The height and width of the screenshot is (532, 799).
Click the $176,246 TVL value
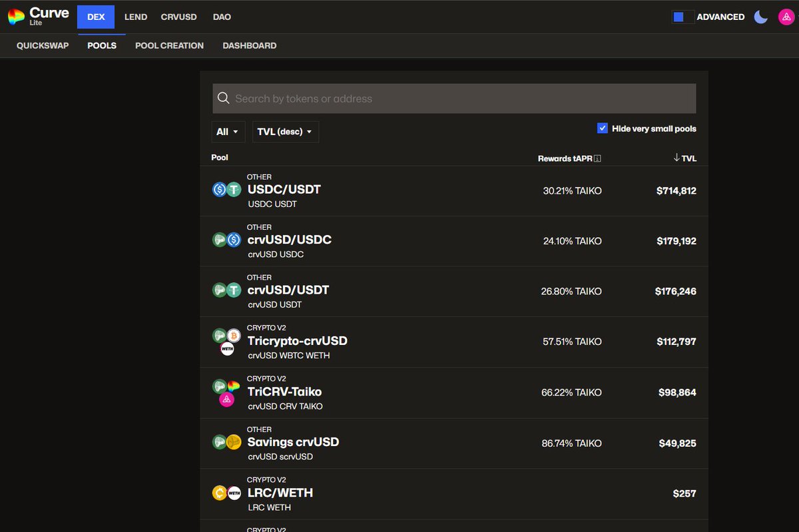tap(676, 292)
